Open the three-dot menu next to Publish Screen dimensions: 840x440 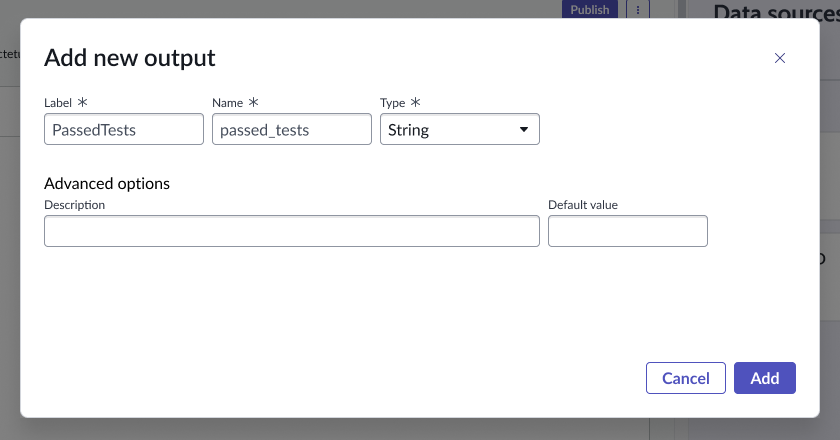click(x=638, y=9)
